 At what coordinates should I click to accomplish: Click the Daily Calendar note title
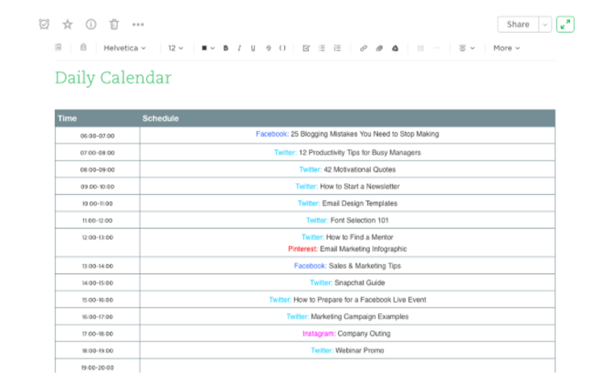[113, 78]
